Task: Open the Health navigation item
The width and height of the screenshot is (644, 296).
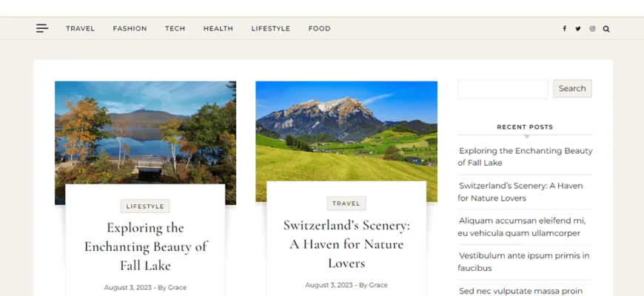Action: (218, 28)
